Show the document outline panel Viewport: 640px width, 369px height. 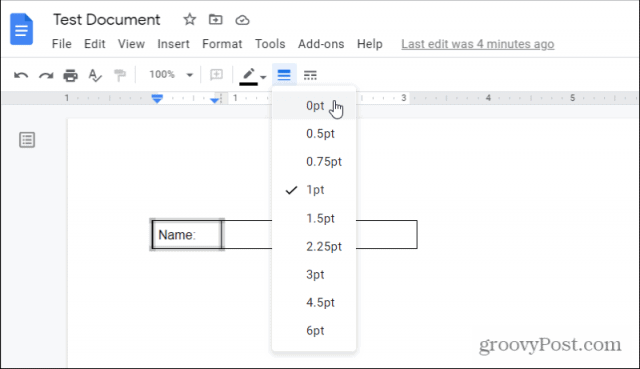pos(27,140)
